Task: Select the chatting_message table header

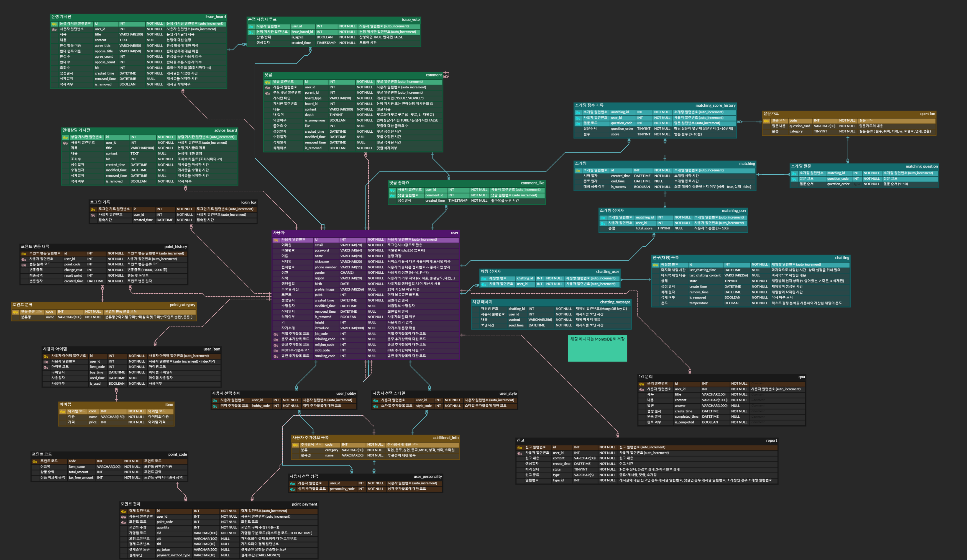Action: tap(551, 302)
